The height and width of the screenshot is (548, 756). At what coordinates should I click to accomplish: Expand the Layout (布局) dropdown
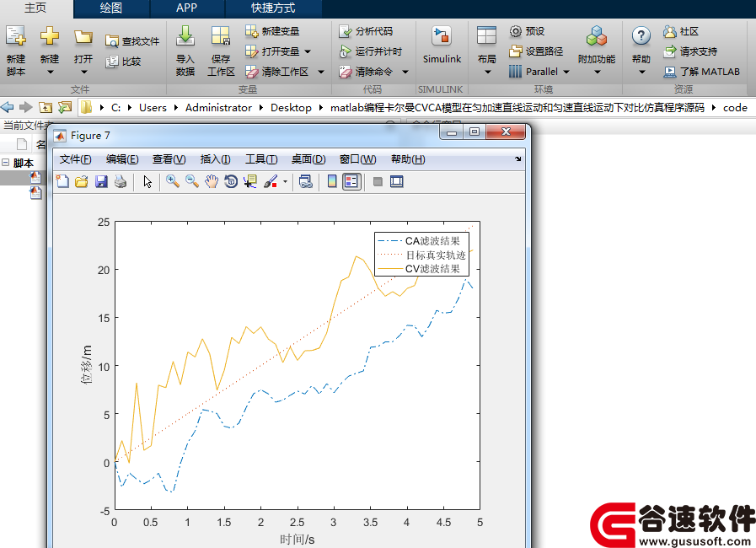tap(487, 72)
